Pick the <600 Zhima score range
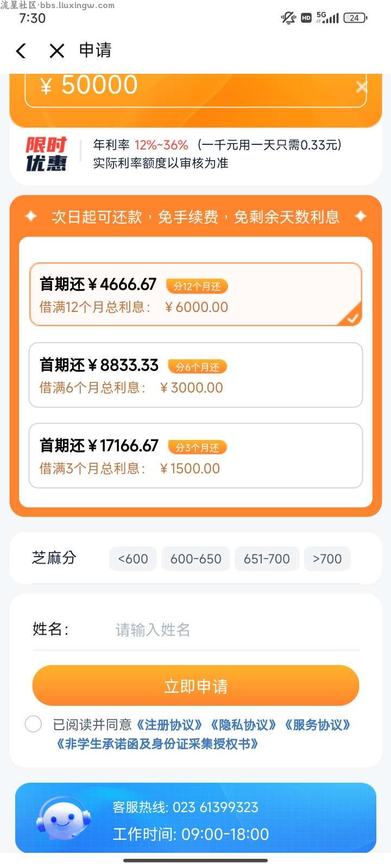Screen dimensions: 391x868 [x=133, y=559]
